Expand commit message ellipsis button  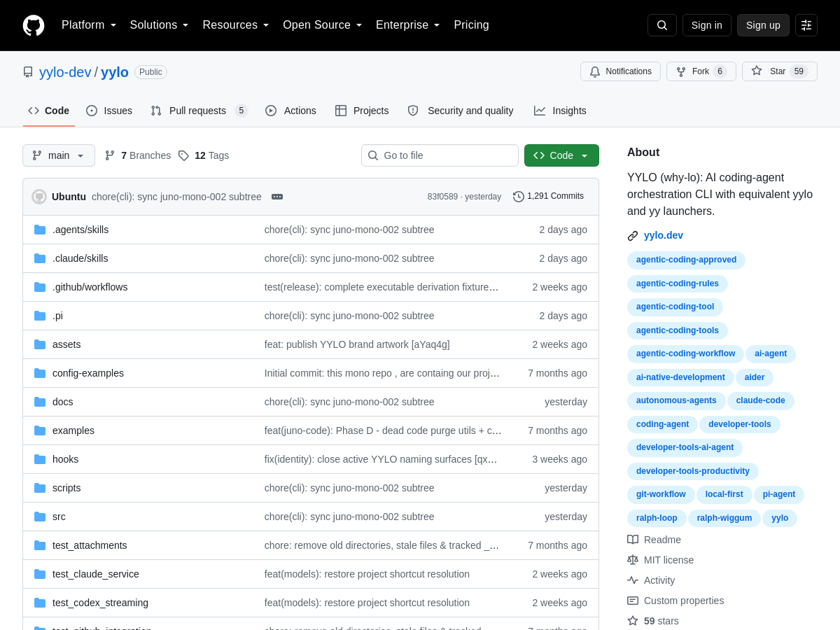point(277,197)
